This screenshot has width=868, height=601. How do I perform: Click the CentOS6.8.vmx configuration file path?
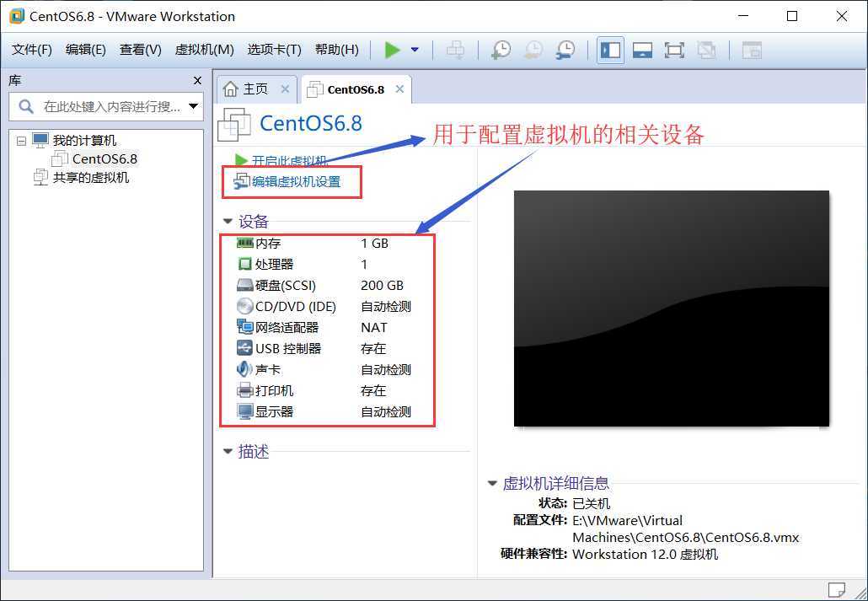pos(685,529)
